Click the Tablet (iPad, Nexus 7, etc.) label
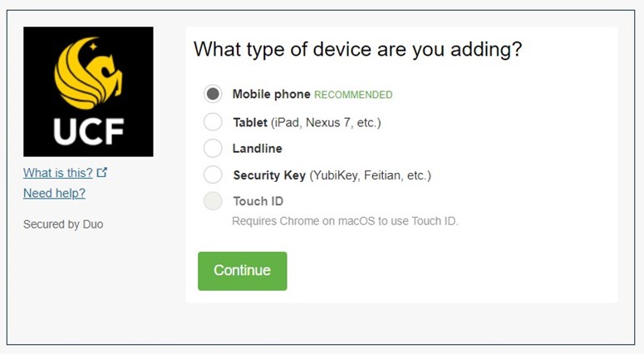The image size is (644, 354). pyautogui.click(x=307, y=122)
